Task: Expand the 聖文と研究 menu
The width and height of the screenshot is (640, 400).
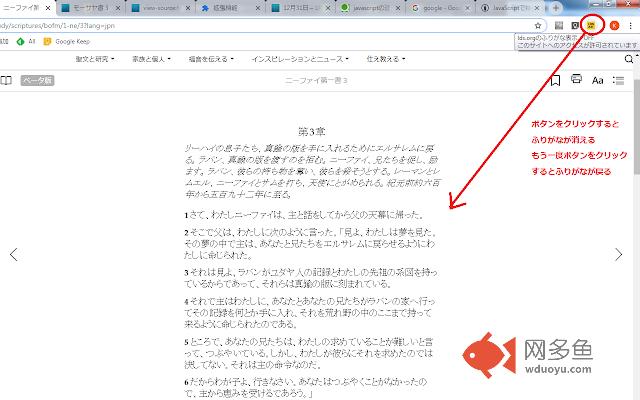Action: (95, 59)
